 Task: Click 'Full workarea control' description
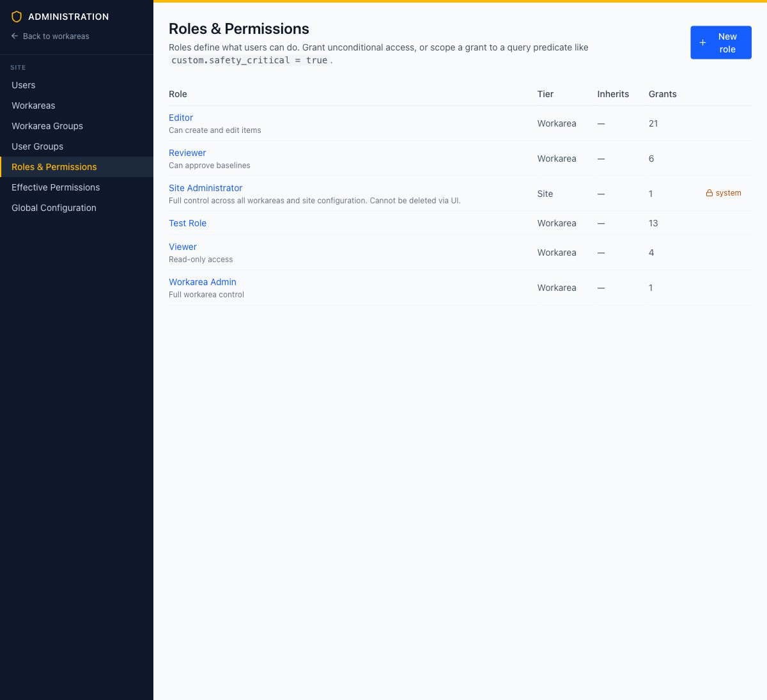(206, 295)
